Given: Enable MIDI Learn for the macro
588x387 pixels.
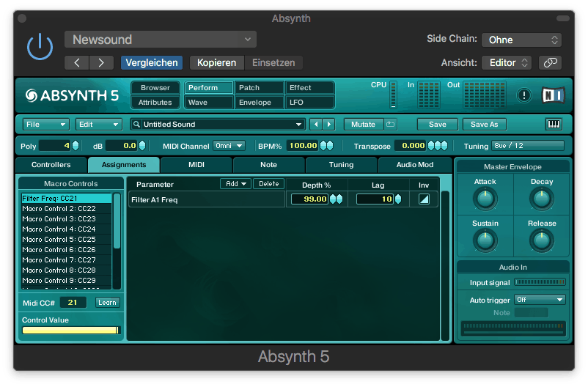Looking at the screenshot, I should tap(107, 303).
